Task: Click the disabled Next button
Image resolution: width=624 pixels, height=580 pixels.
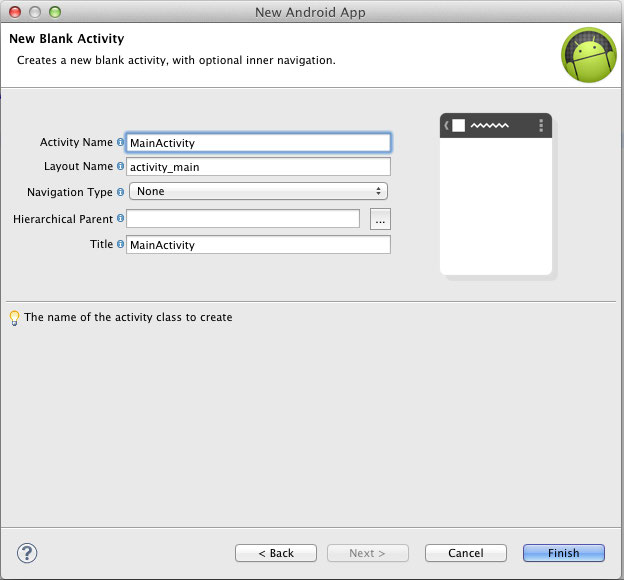Action: [368, 553]
